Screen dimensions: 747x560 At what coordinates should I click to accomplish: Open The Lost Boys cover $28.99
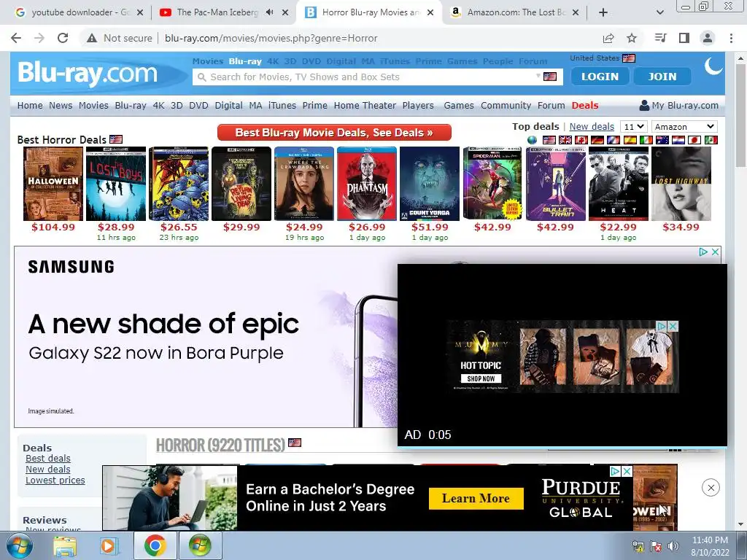click(116, 184)
